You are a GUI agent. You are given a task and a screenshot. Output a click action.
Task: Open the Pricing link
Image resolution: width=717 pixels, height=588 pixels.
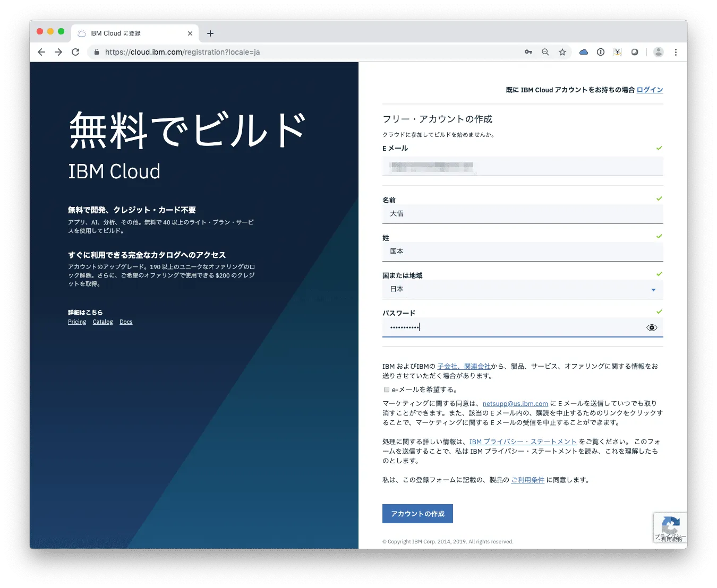[77, 322]
